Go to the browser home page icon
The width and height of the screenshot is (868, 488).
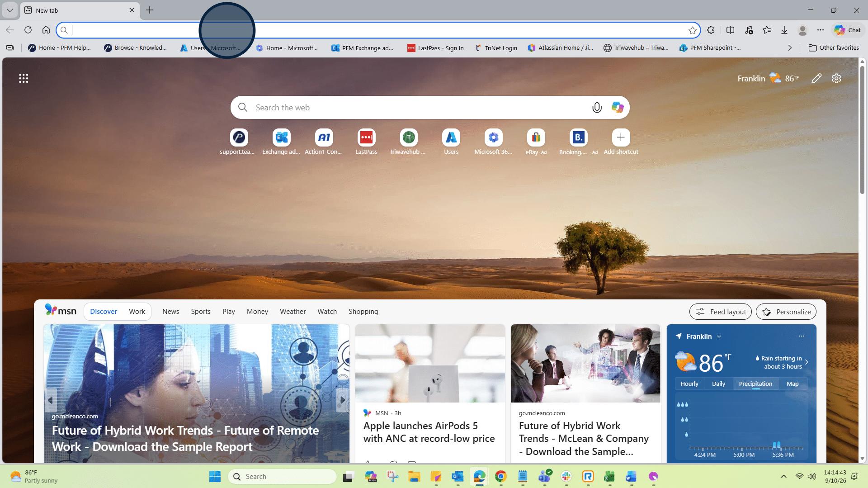(46, 30)
